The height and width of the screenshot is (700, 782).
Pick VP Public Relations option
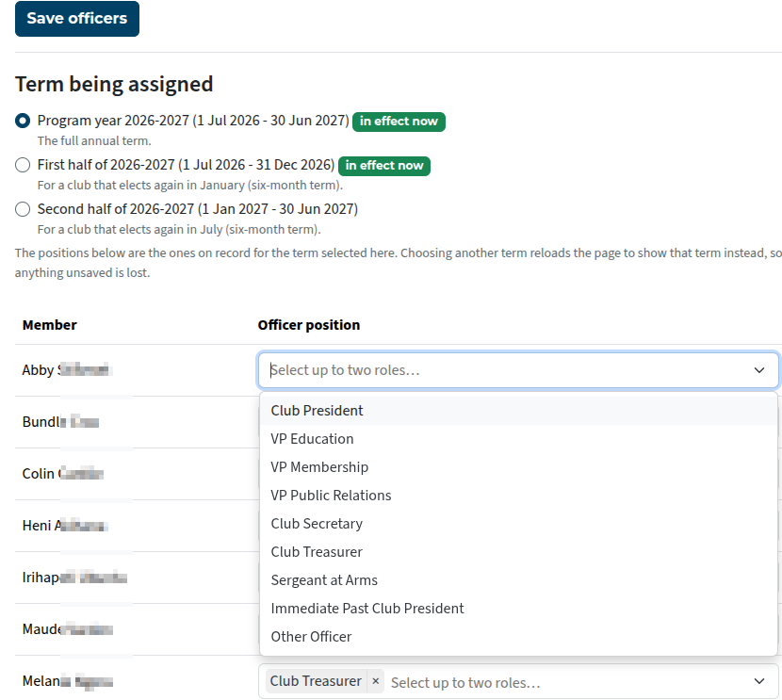click(x=518, y=495)
